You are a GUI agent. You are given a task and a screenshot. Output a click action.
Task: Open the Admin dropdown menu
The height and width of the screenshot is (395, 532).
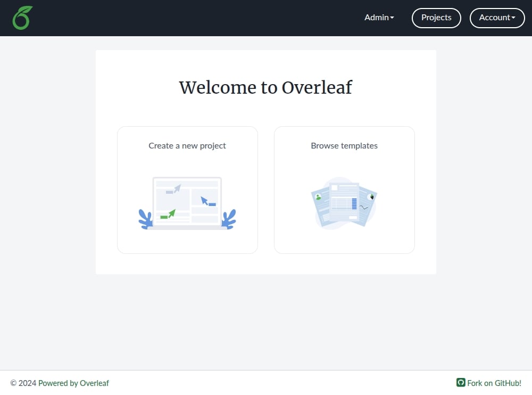(379, 18)
